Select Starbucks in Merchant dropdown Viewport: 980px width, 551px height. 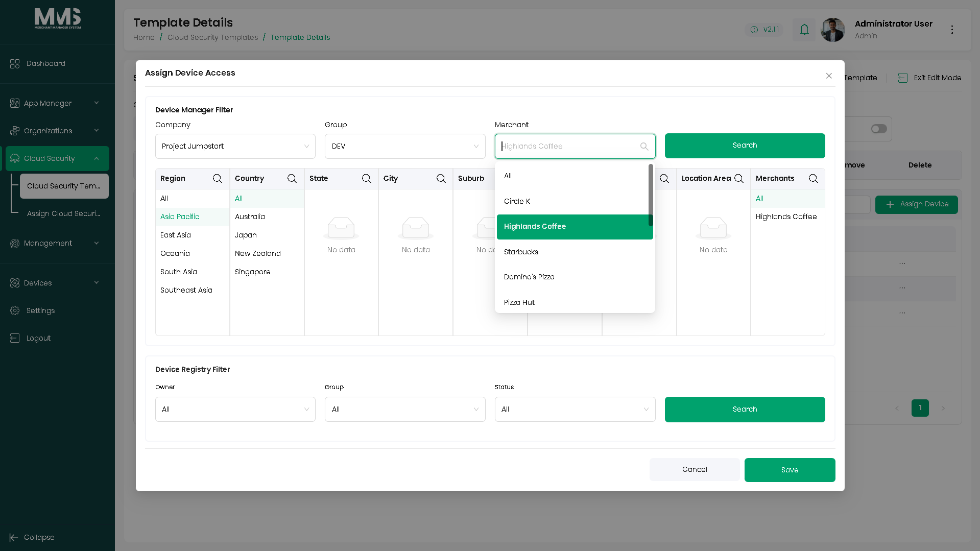pyautogui.click(x=575, y=252)
